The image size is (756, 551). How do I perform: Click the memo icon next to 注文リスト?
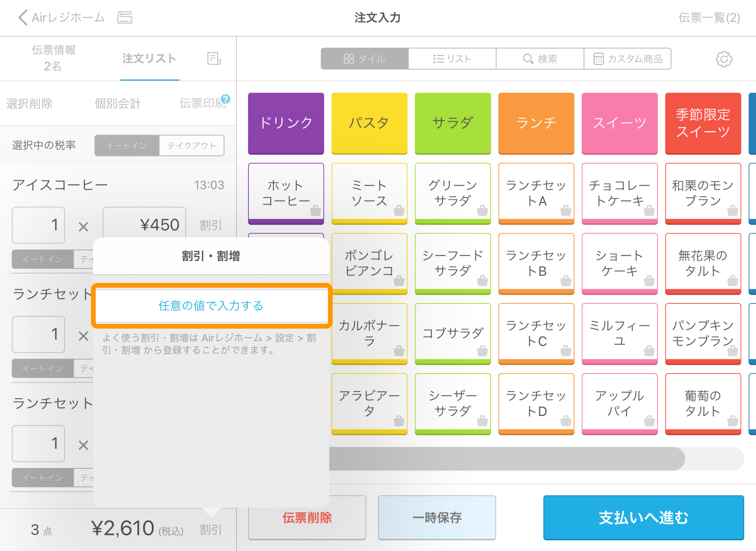point(214,59)
